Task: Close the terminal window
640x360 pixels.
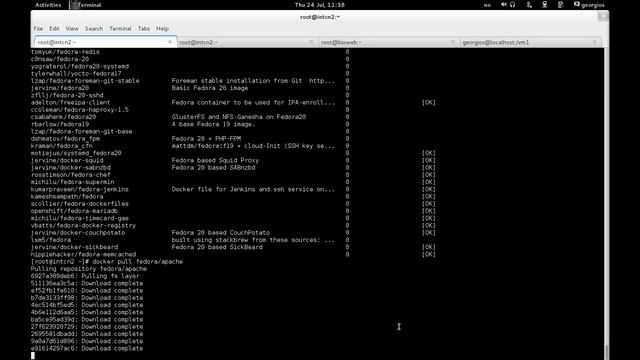Action: click(x=603, y=16)
